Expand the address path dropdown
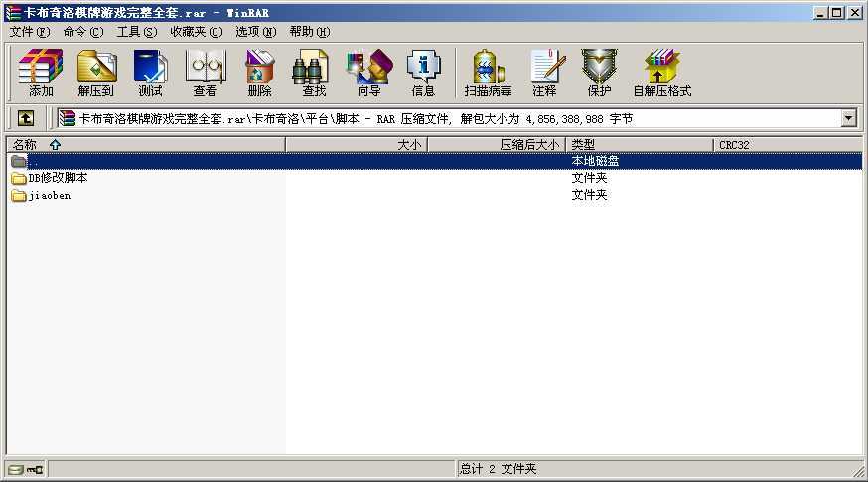The image size is (868, 482). pyautogui.click(x=848, y=118)
